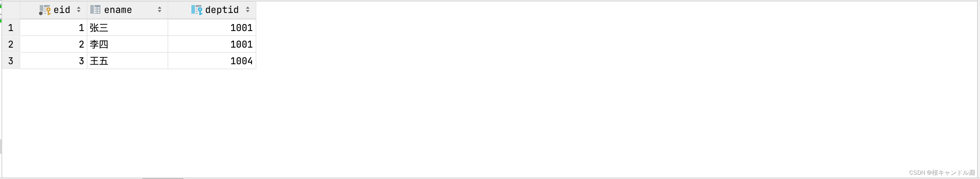This screenshot has height=179, width=980.
Task: Select row number 2 header
Action: tap(11, 44)
